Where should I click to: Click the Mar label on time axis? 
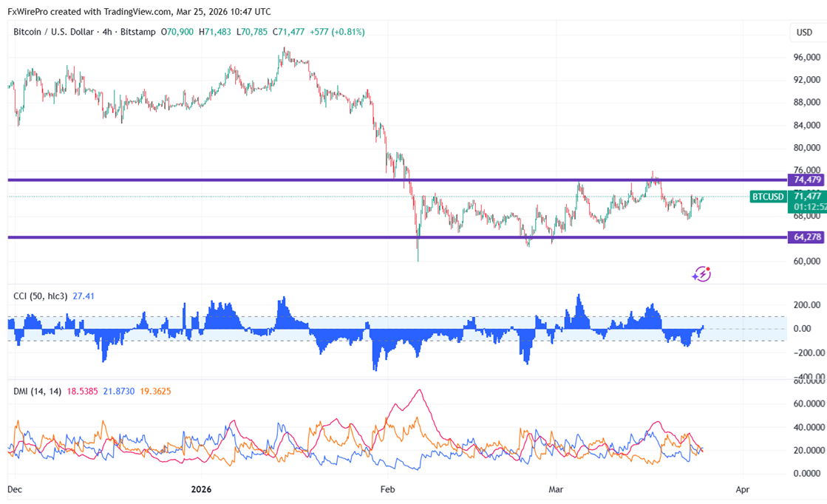pos(556,489)
